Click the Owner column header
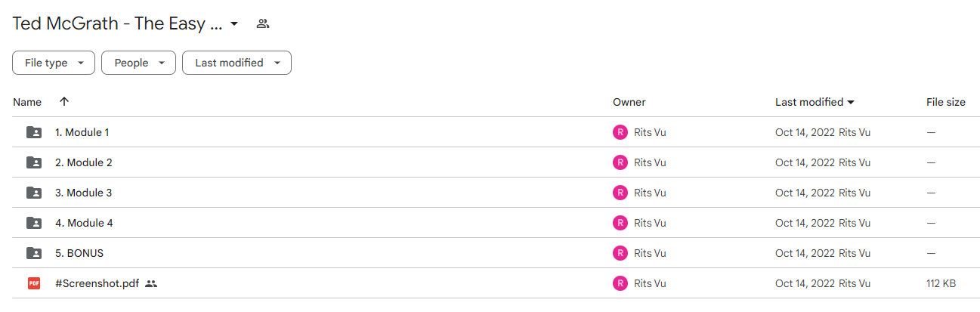 629,102
